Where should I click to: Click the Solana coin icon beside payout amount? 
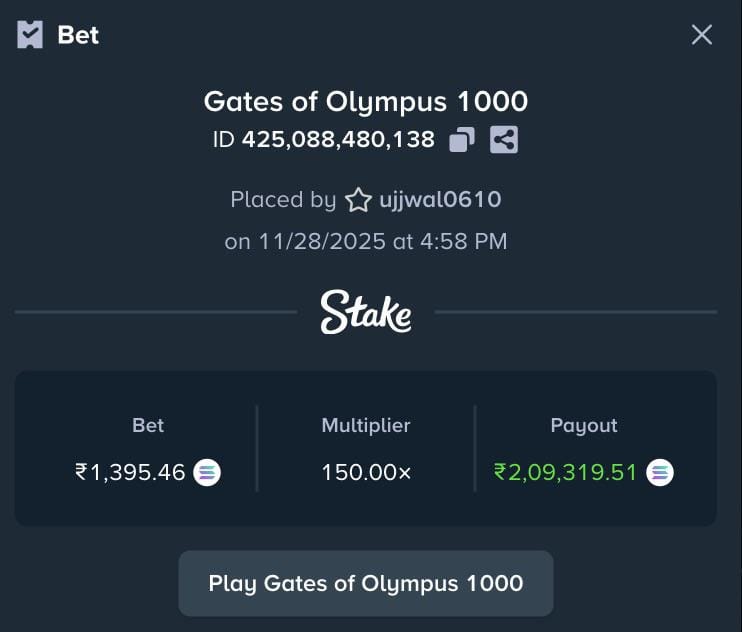660,472
